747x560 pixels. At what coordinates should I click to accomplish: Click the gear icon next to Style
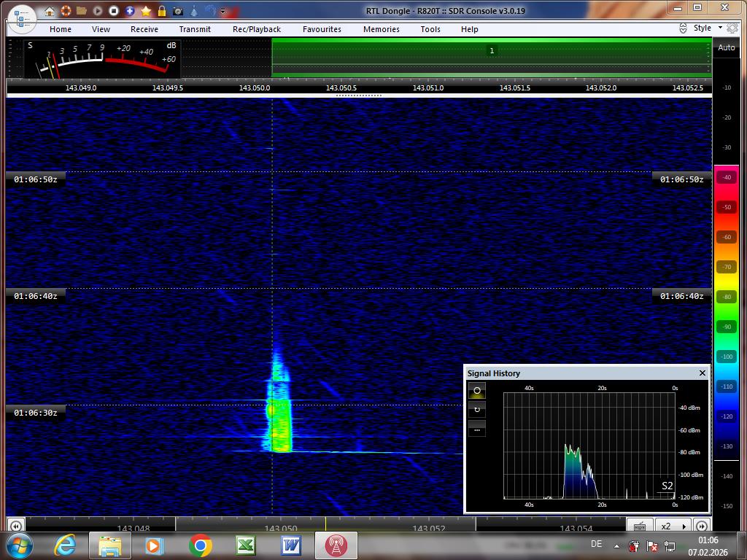click(x=732, y=28)
